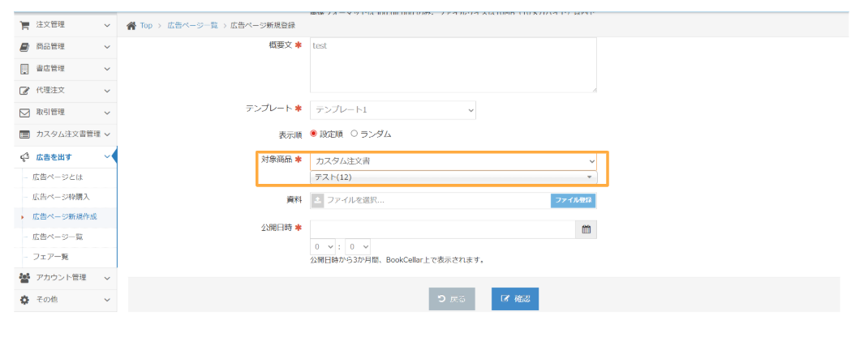Open フェア一覧 in the sidebar
The width and height of the screenshot is (868, 337).
(x=50, y=258)
